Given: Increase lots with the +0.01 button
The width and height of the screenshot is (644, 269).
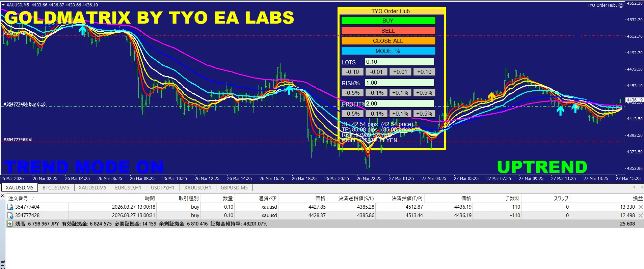Looking at the screenshot, I should [x=400, y=72].
